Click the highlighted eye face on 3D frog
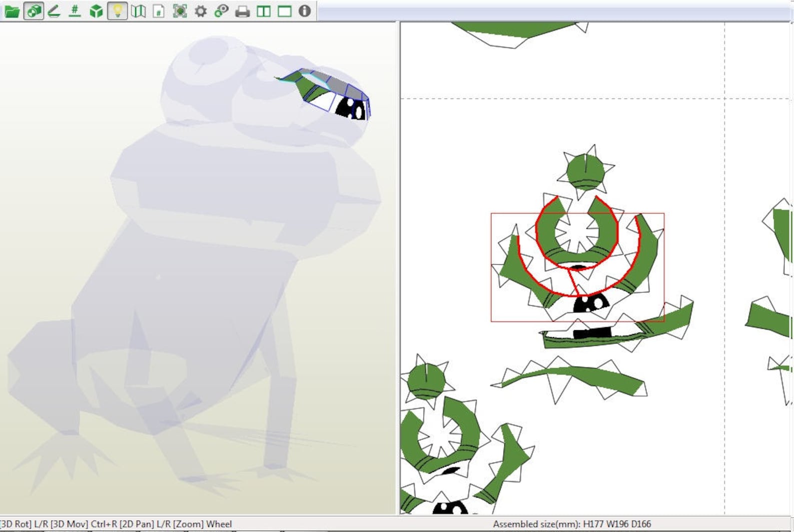The height and width of the screenshot is (532, 794). point(350,108)
